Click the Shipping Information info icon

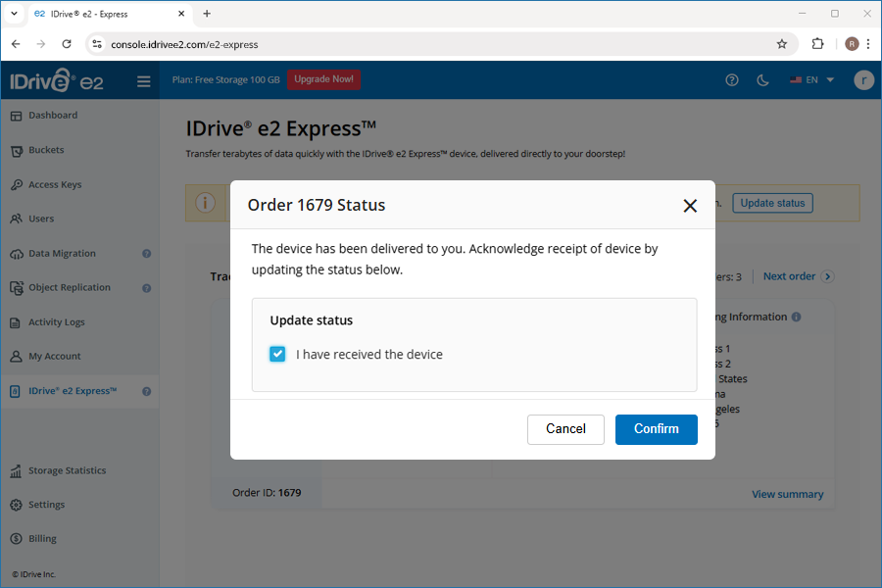(796, 317)
